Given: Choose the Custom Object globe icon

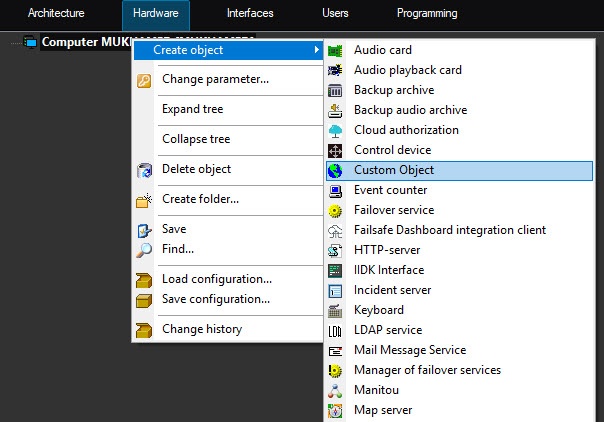Looking at the screenshot, I should [x=336, y=170].
